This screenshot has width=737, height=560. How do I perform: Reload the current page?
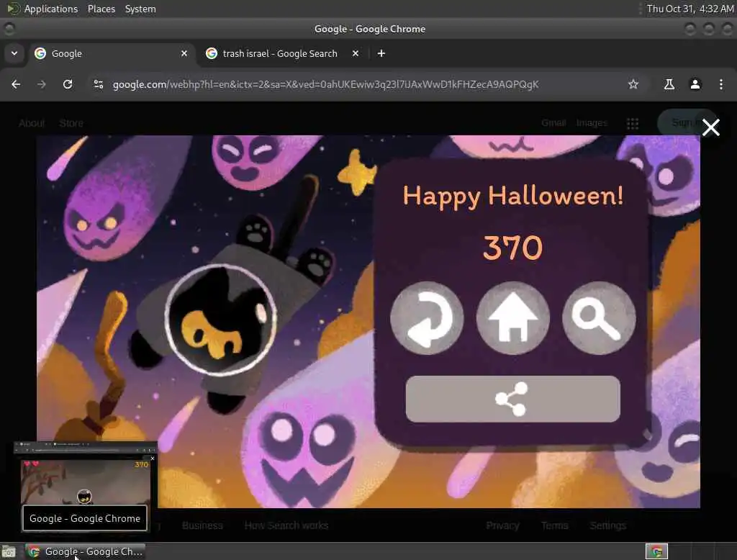[68, 84]
